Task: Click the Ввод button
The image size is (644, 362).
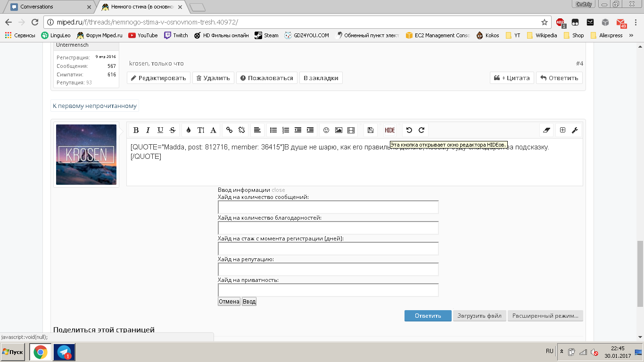Action: 249,302
